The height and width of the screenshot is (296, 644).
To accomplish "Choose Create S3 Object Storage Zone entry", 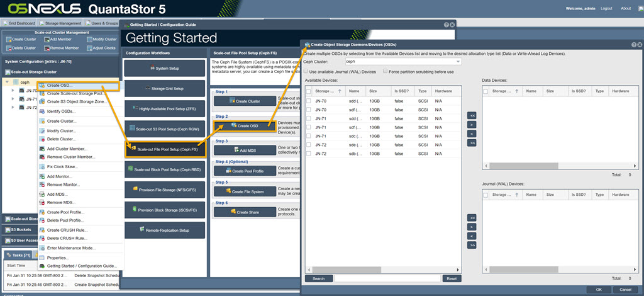I will tap(76, 101).
